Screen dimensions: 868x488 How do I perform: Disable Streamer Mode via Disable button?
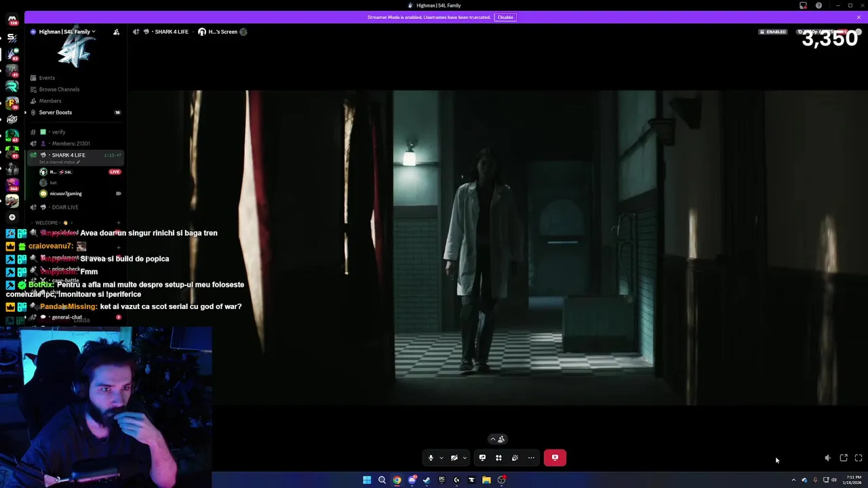[x=505, y=17]
